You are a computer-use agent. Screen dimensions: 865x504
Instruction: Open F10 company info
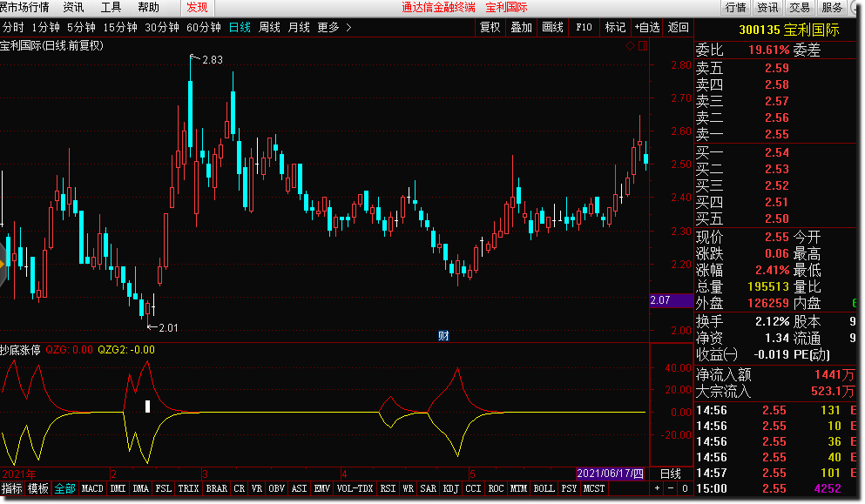pos(585,28)
